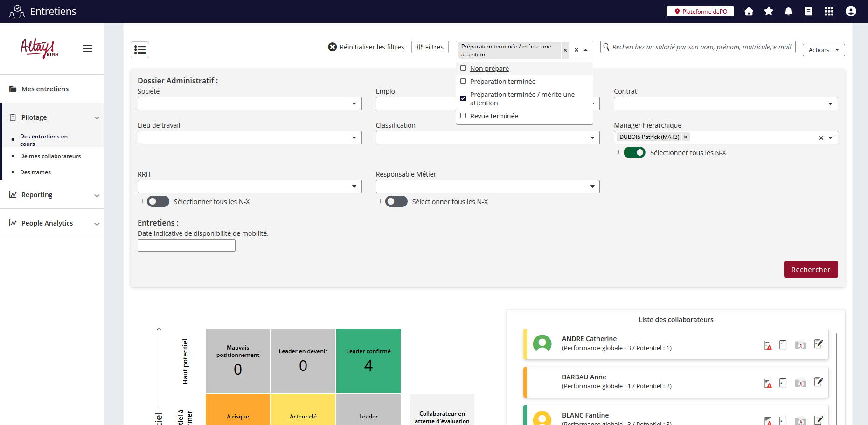Viewport: 868px width, 425px height.
Task: Click the home icon in top bar
Action: pos(749,12)
